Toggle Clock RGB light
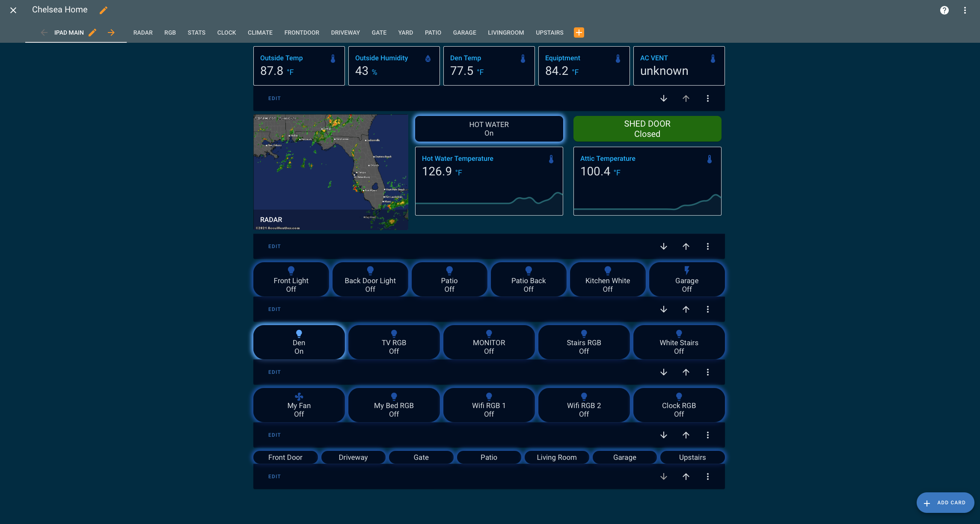 [679, 405]
